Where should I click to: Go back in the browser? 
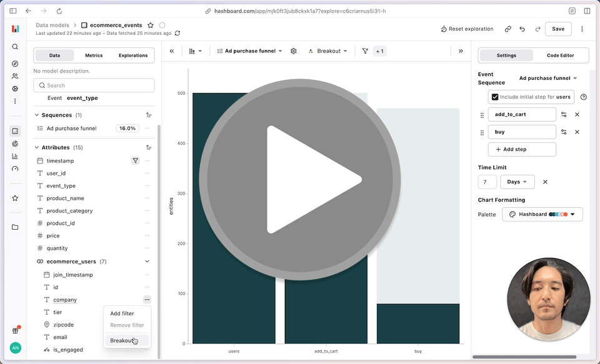coord(28,11)
